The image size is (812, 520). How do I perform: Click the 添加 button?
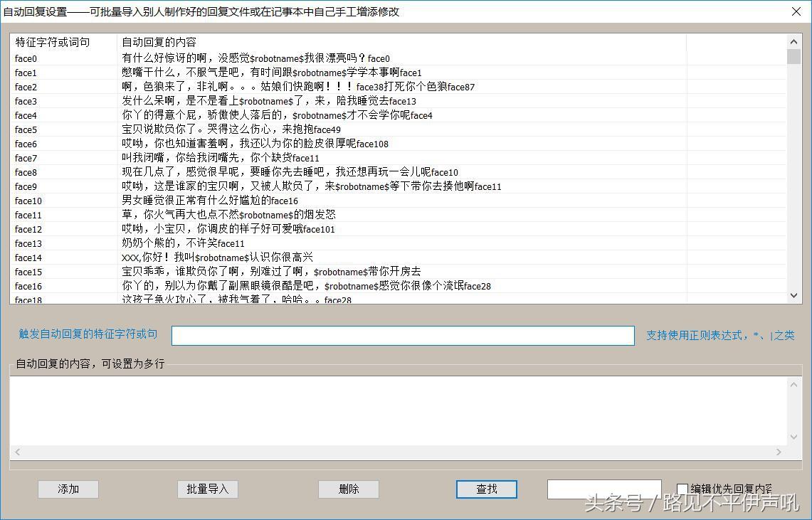(x=68, y=489)
